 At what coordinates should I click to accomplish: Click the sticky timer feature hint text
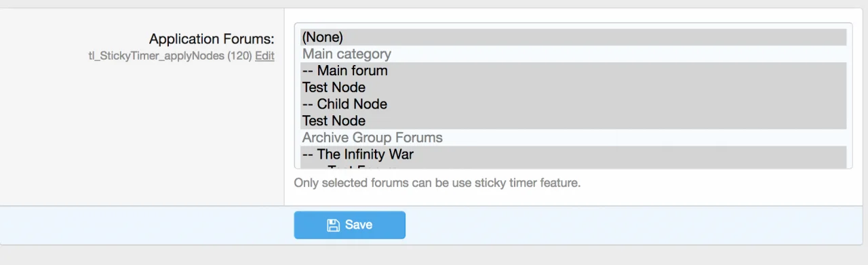437,183
